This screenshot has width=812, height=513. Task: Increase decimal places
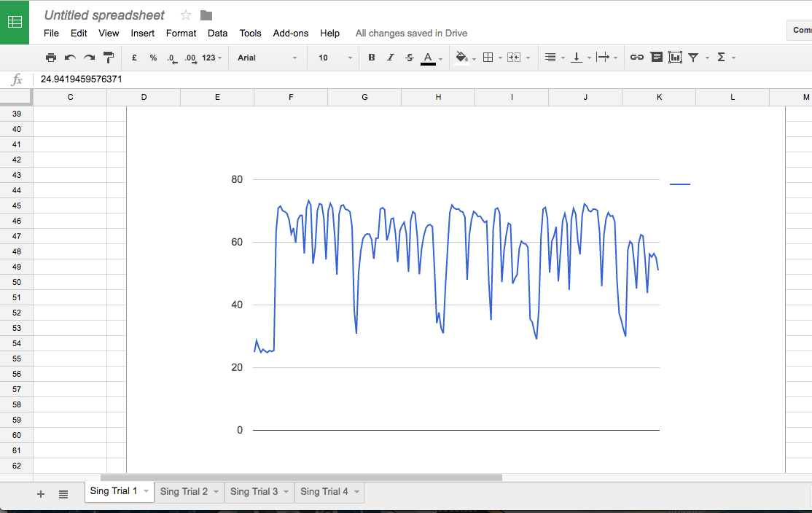pyautogui.click(x=191, y=58)
